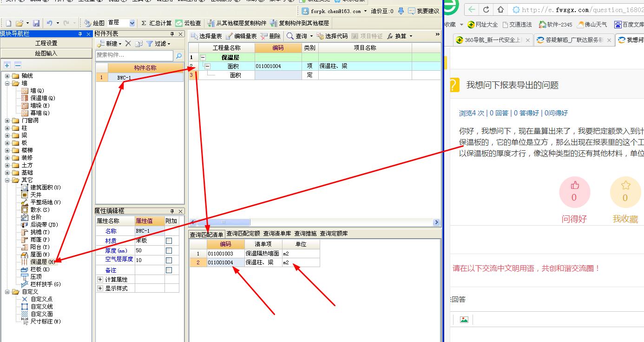
Task: Click 删除 in the quantity table toolbar
Action: tap(271, 36)
